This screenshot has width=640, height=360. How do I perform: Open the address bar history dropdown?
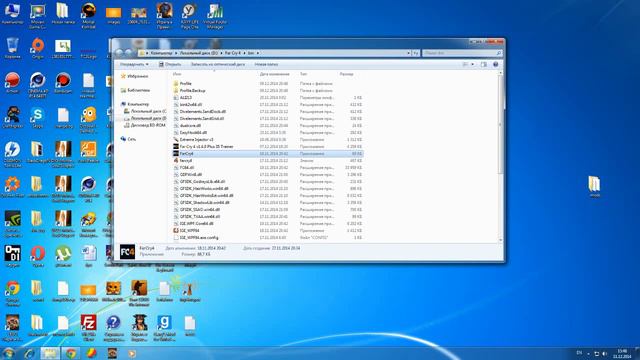tap(408, 53)
